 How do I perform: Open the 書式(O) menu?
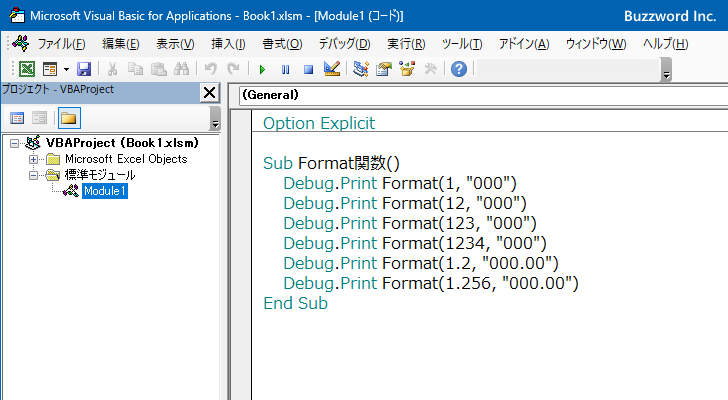coord(282,44)
